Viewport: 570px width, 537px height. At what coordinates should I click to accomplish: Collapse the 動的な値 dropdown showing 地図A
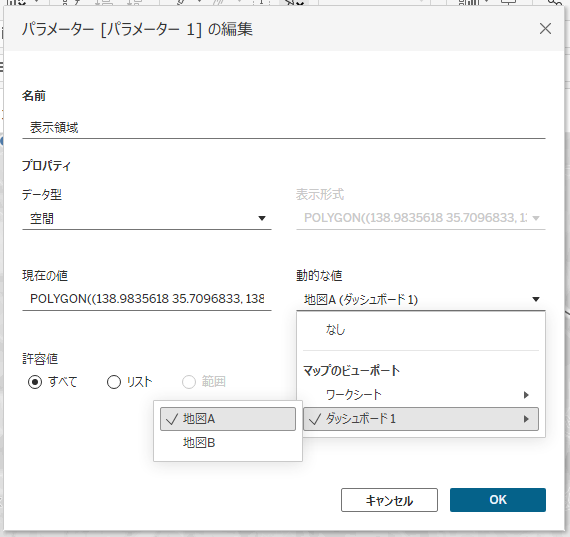click(421, 300)
